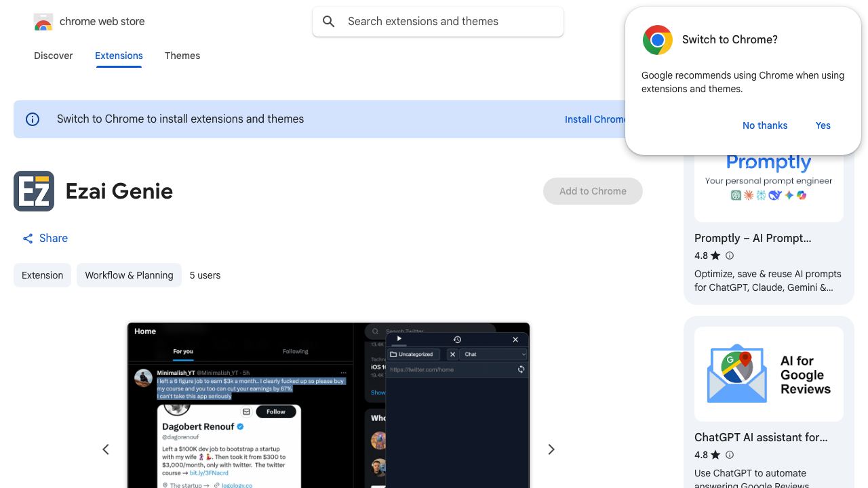Advance to the next screenshot arrow
The image size is (868, 488).
click(x=551, y=449)
